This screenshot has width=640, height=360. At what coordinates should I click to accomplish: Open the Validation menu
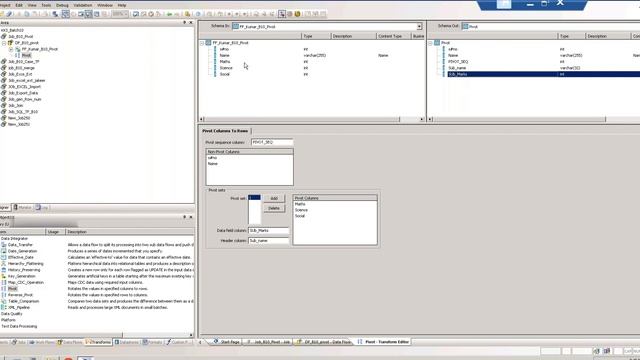tap(83, 5)
